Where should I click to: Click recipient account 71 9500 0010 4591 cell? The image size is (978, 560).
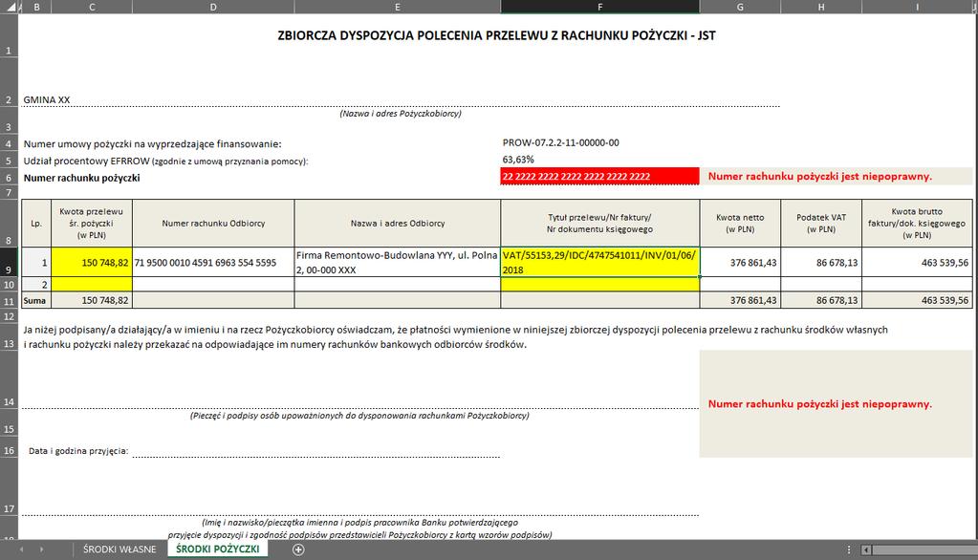click(213, 262)
